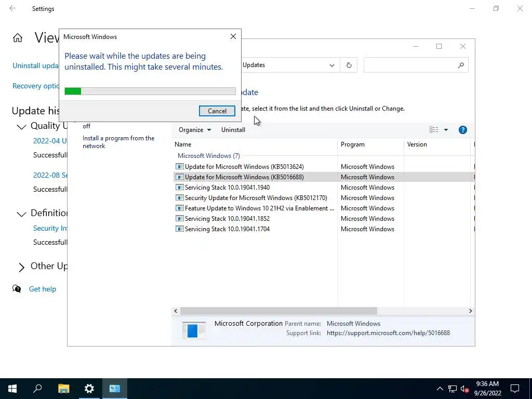
Task: Select Feature Update to Windows 10 21H2 entry
Action: point(259,208)
